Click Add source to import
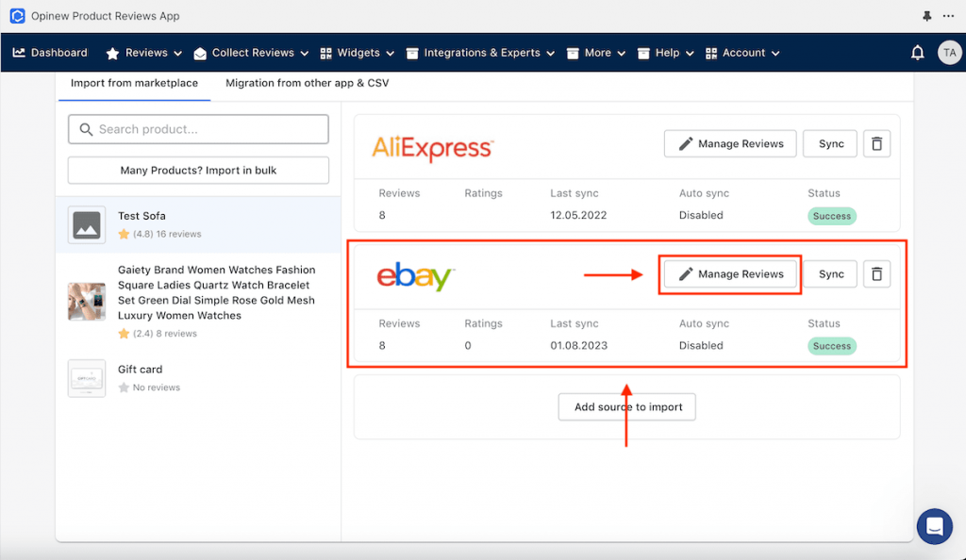 (627, 407)
